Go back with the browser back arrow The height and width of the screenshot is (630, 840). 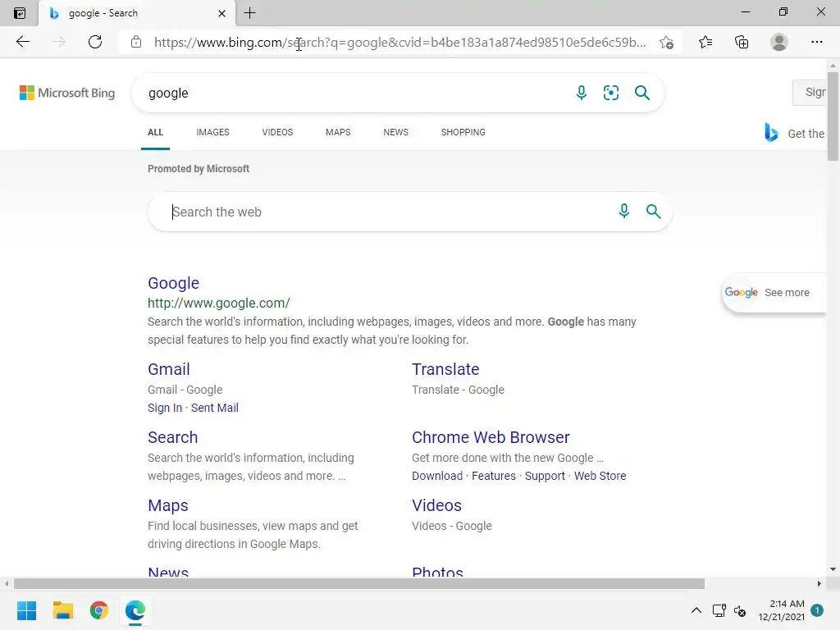[x=22, y=42]
